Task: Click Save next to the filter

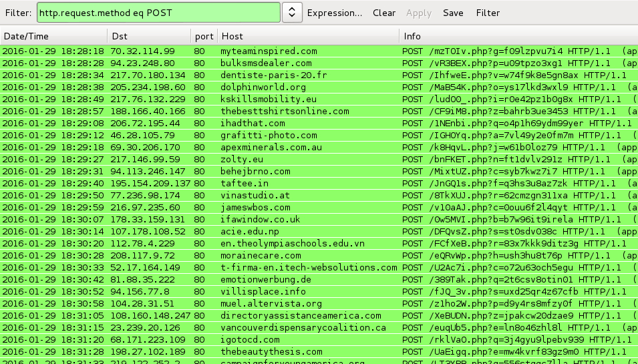Action: pyautogui.click(x=453, y=13)
